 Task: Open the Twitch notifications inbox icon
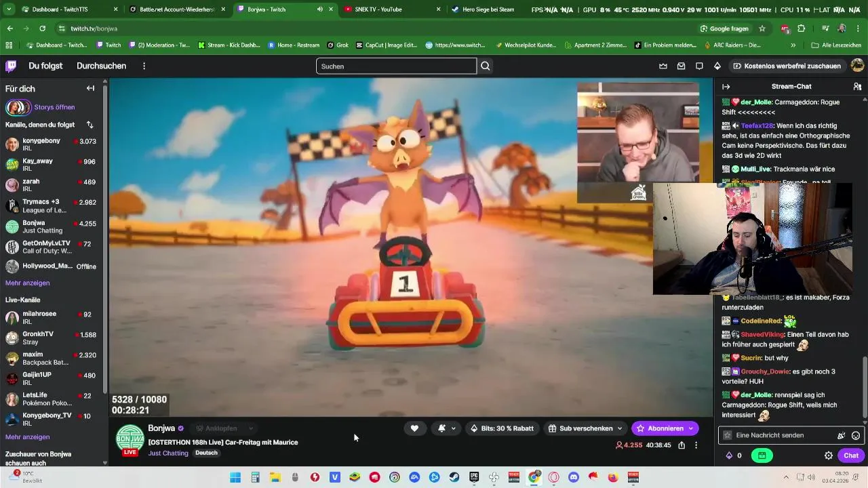[x=681, y=66]
